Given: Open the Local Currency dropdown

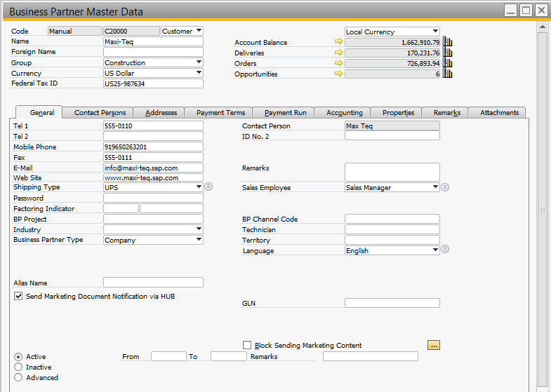Looking at the screenshot, I should pos(435,32).
